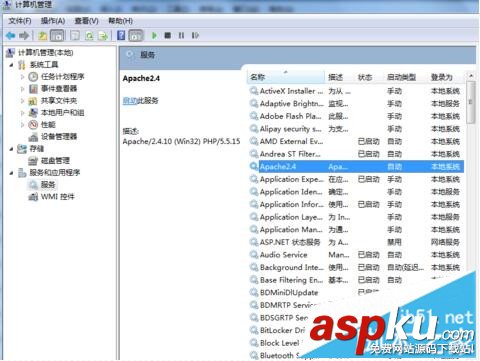The image size is (480, 361).
Task: Select 本地用户和组 in the tree
Action: pos(63,113)
